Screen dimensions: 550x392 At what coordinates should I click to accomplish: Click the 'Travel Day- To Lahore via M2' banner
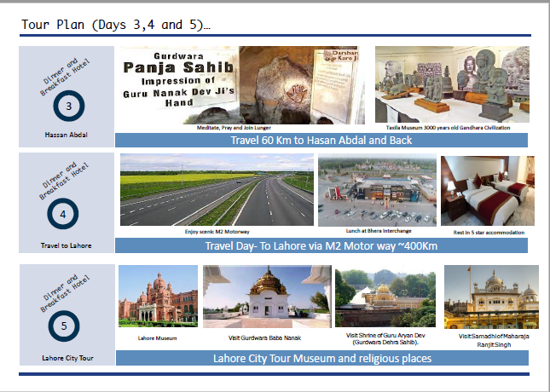[322, 247]
